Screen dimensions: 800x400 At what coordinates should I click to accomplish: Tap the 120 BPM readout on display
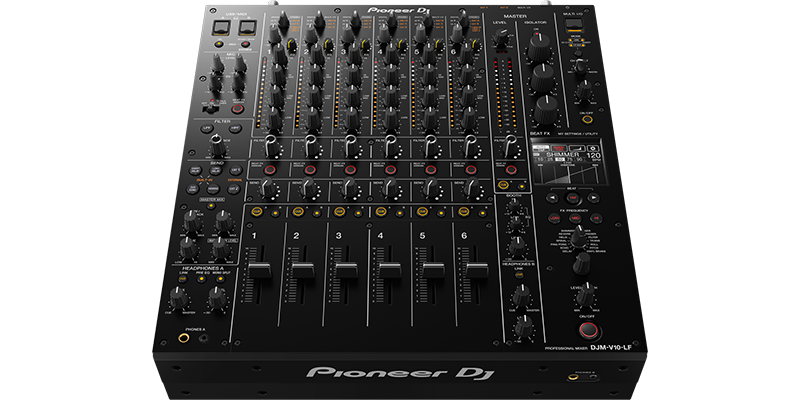tap(594, 156)
